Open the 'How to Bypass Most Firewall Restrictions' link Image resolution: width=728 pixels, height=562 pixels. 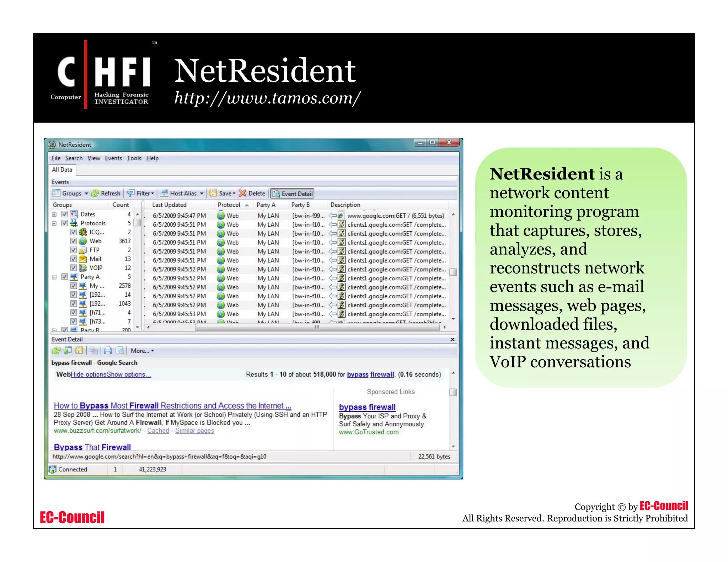(172, 406)
